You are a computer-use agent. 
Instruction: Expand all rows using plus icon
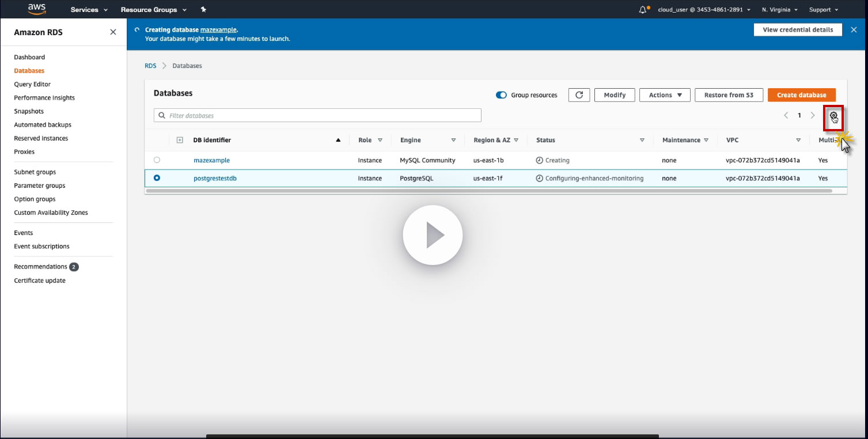coord(180,140)
